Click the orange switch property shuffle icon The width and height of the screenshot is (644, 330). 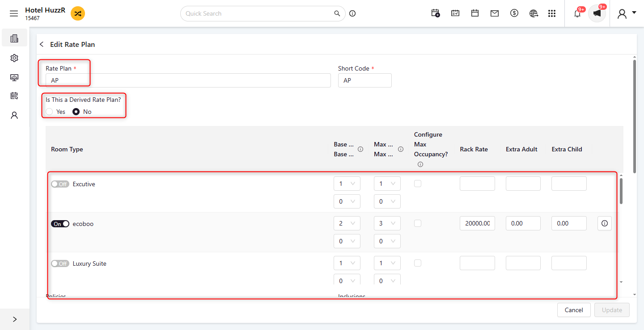coord(78,13)
